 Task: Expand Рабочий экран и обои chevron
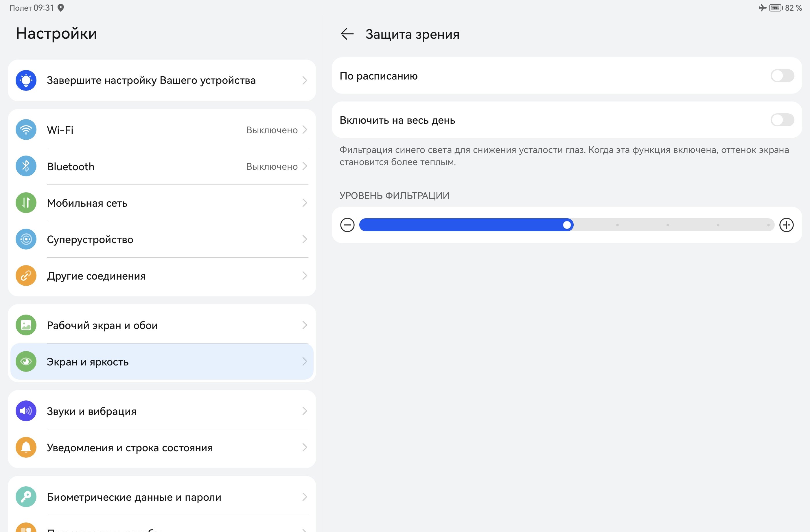coord(305,325)
